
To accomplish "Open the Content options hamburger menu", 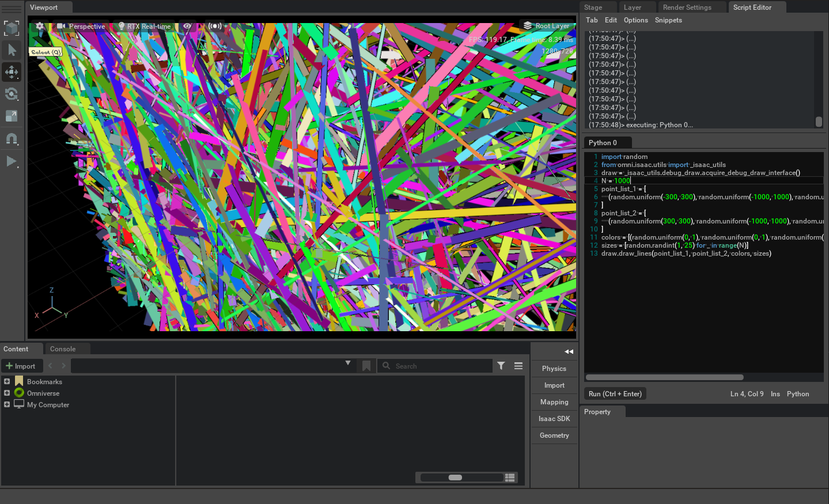I will [518, 366].
